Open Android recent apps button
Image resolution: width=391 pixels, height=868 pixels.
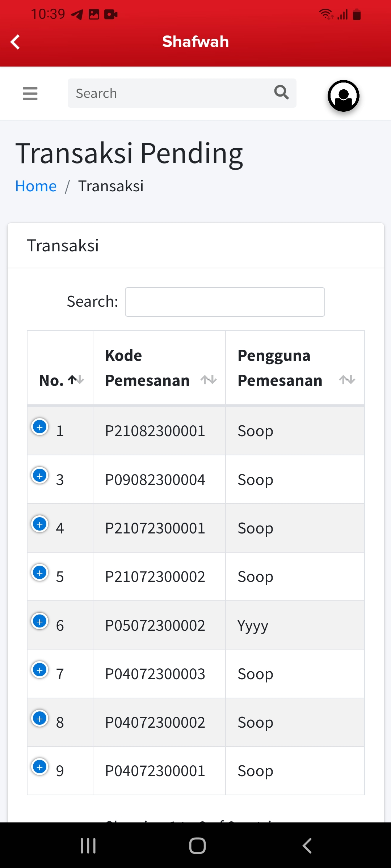click(x=88, y=846)
